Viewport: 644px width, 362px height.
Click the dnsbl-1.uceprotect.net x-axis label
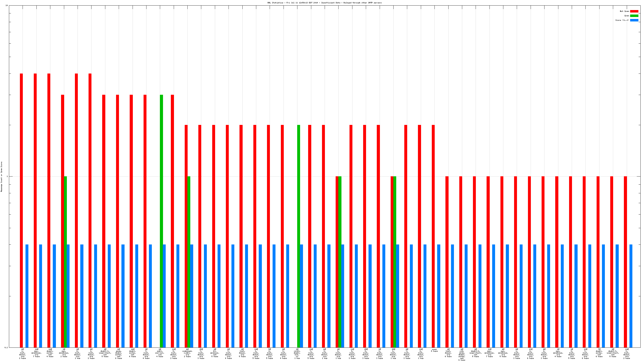(x=105, y=353)
